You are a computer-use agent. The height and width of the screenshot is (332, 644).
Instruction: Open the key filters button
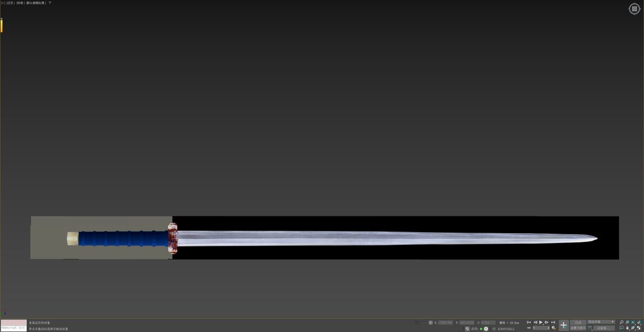[604, 328]
